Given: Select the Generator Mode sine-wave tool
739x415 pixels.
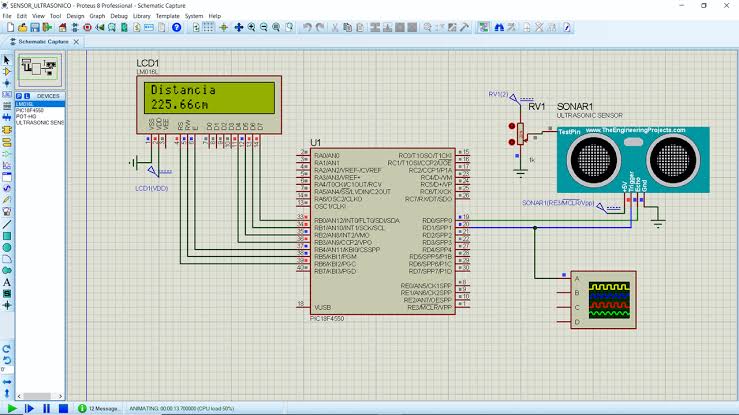Looking at the screenshot, I should click(x=7, y=188).
